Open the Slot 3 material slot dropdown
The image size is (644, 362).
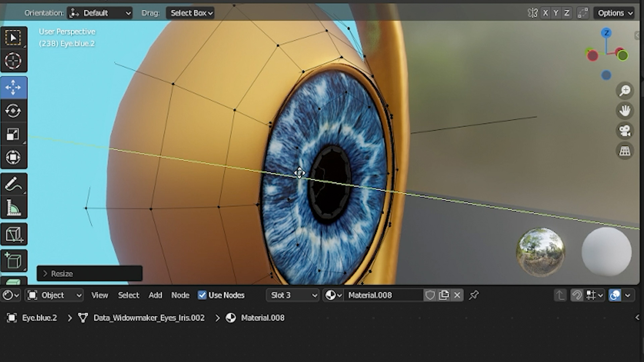[x=292, y=295]
